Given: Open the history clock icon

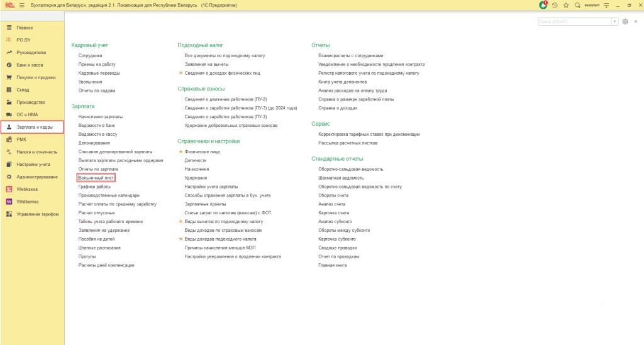Looking at the screenshot, I should (555, 5).
